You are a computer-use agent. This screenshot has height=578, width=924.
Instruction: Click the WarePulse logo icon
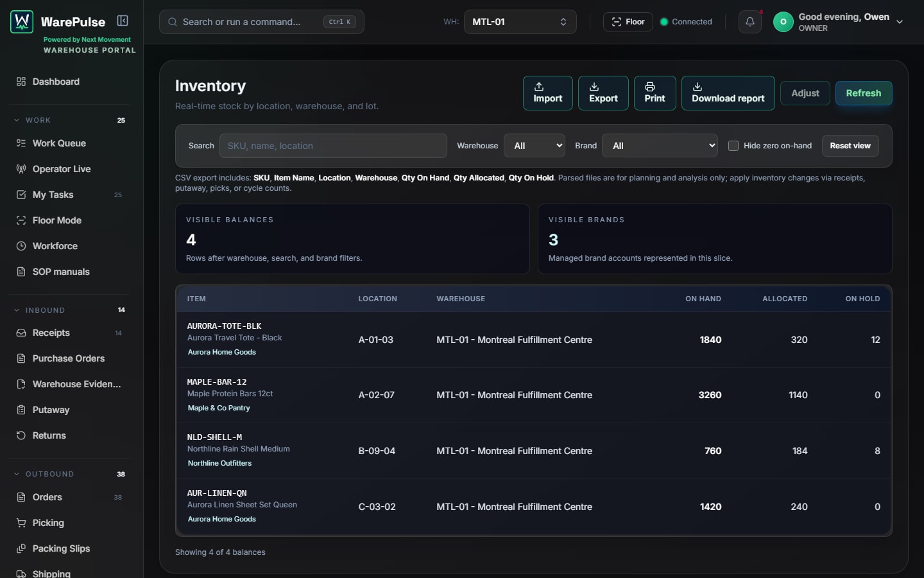(22, 22)
